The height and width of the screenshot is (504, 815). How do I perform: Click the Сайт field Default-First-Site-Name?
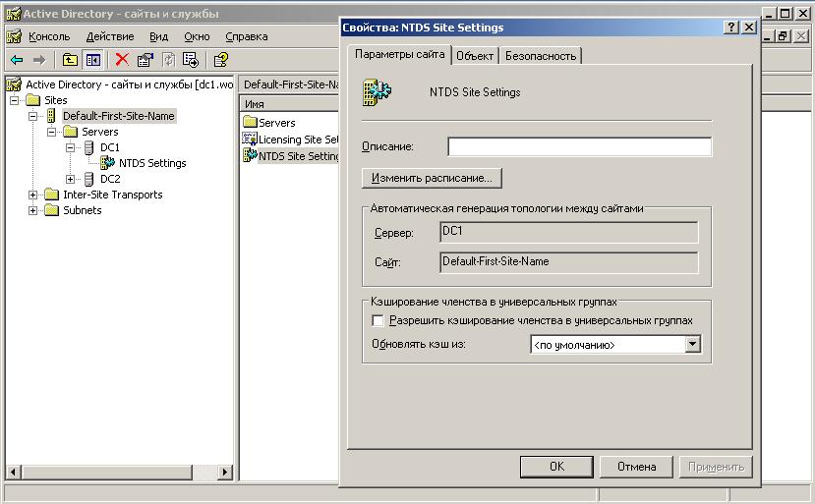tap(568, 262)
